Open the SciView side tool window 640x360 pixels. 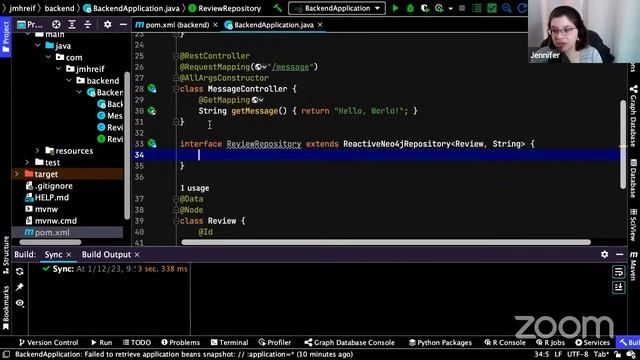(633, 224)
